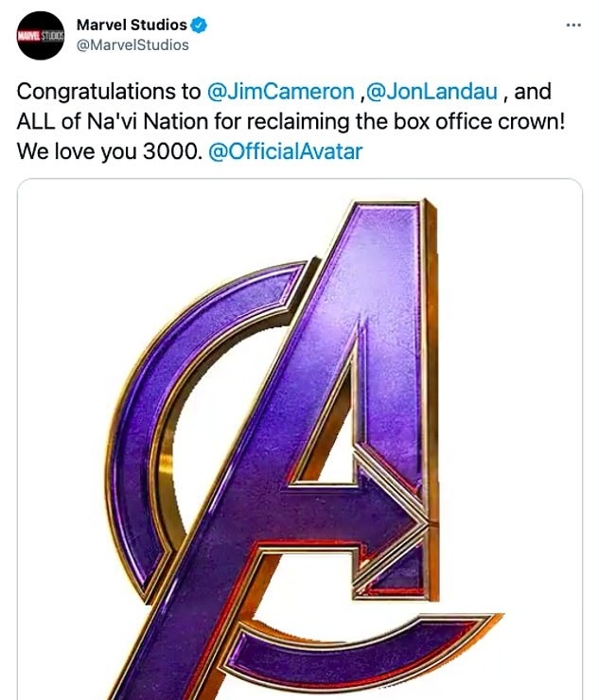Open the tweet's three-dot more options menu
599x700 pixels.
coord(573,25)
